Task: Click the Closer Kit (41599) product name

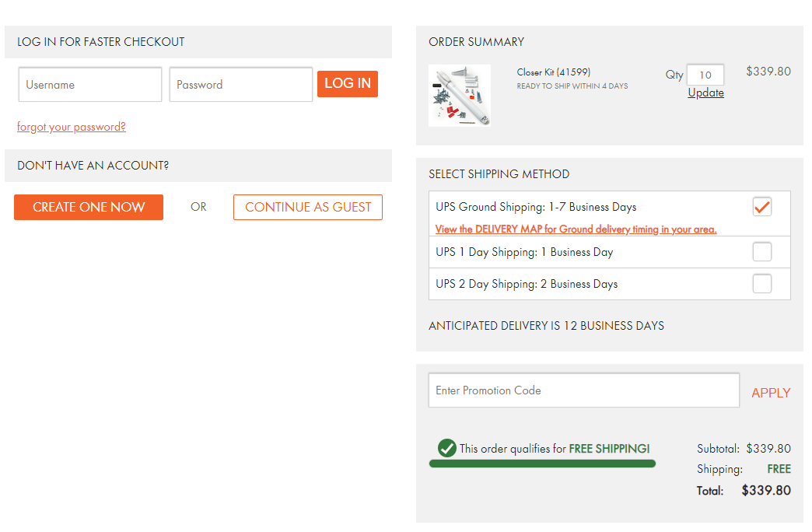Action: (x=554, y=72)
